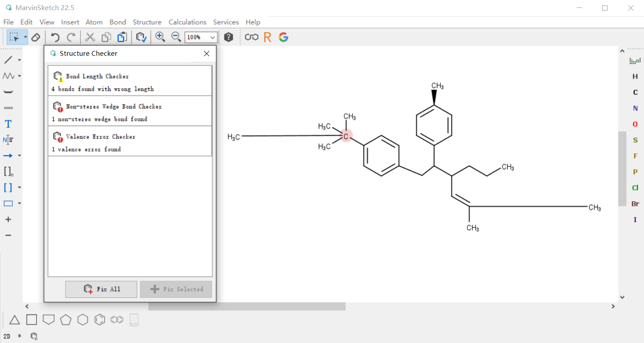Image resolution: width=644 pixels, height=343 pixels.
Task: Click the Fix All button
Action: [x=101, y=289]
